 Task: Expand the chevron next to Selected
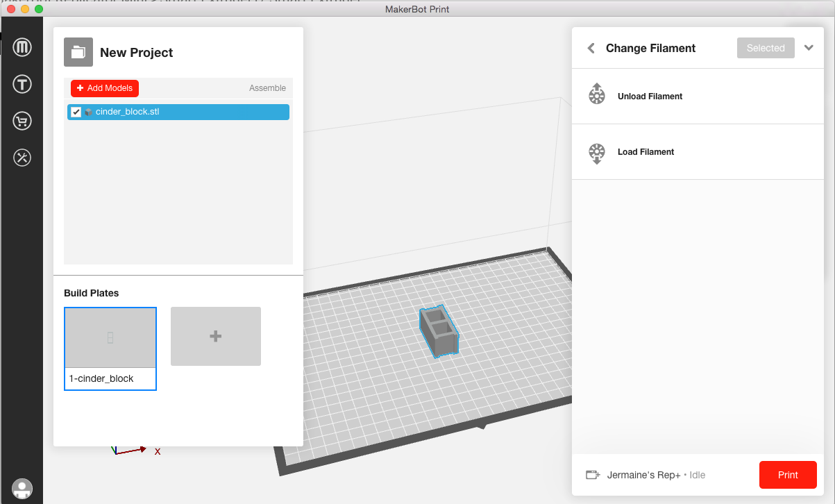[809, 48]
